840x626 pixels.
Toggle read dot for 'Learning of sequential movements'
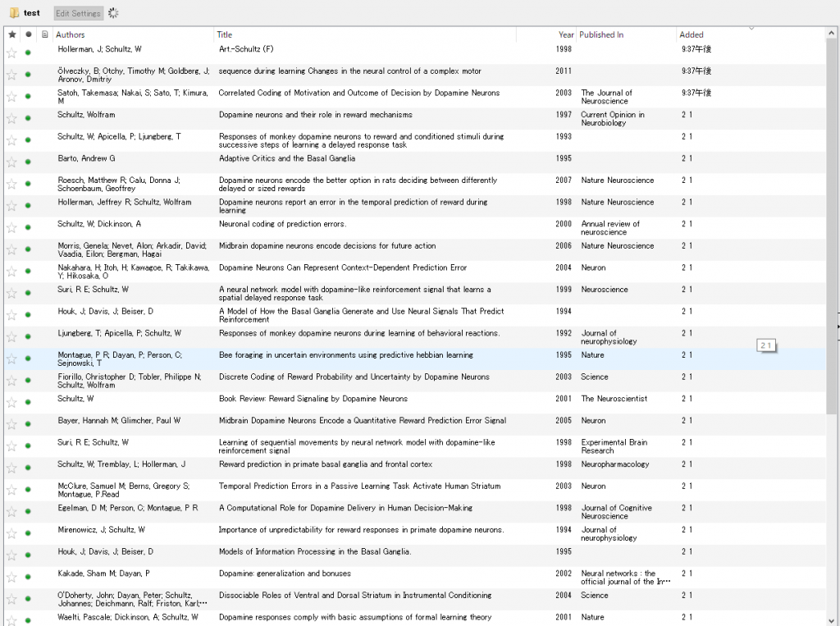[28, 446]
